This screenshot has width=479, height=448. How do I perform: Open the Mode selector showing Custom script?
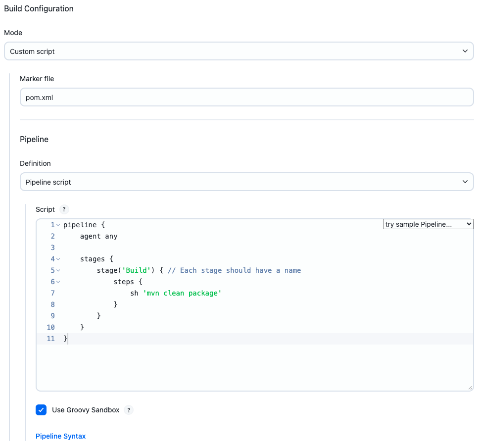(x=239, y=51)
